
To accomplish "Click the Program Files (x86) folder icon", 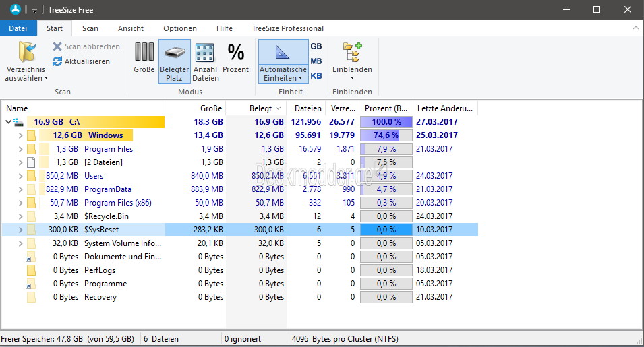I will (x=31, y=203).
